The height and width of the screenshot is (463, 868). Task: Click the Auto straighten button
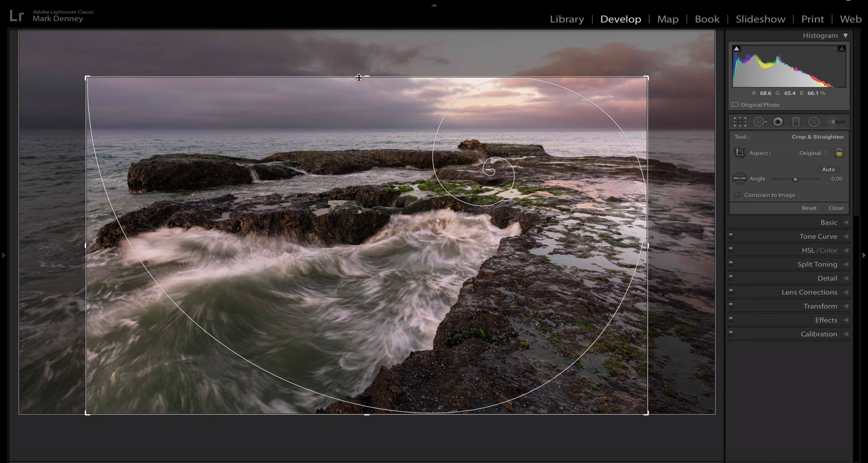[x=829, y=170]
